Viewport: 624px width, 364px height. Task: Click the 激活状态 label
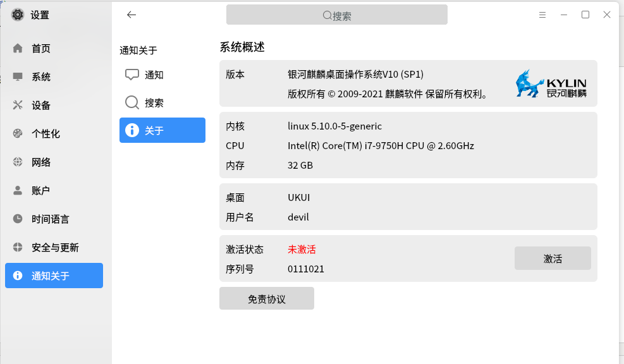(x=244, y=250)
